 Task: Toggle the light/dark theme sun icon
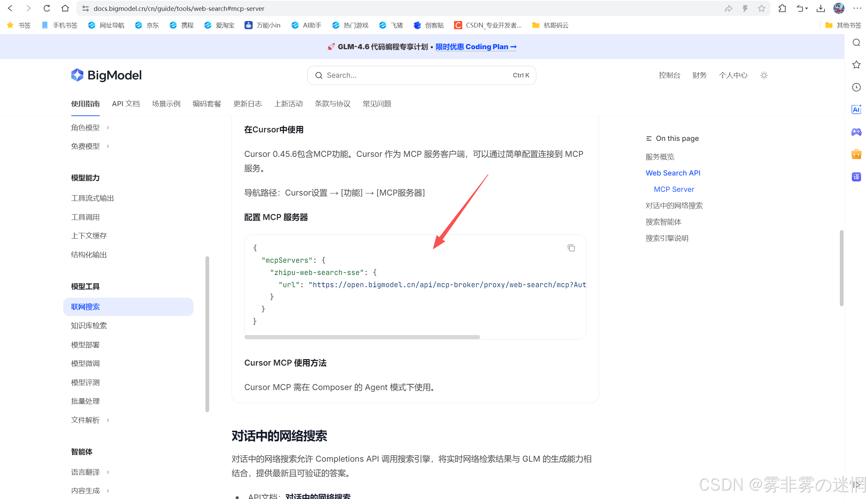(x=764, y=75)
